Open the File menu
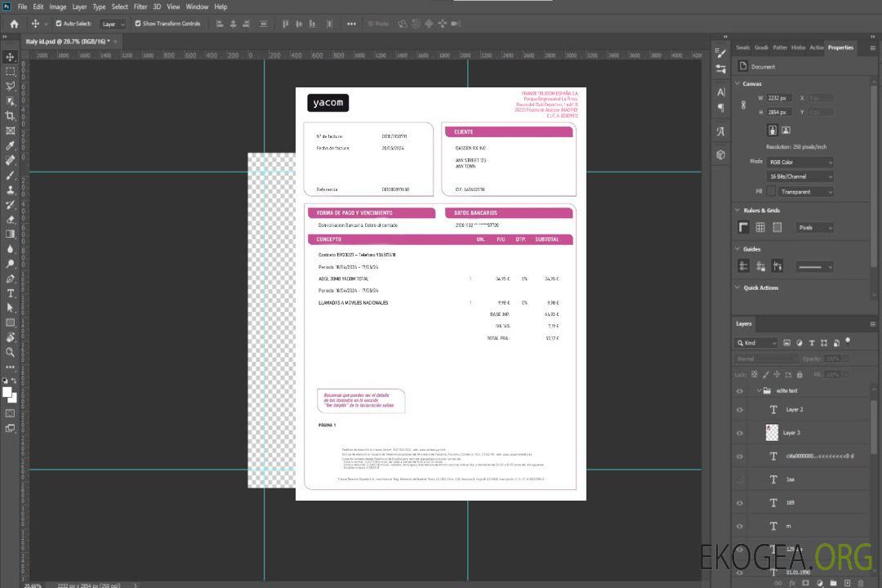 23,7
